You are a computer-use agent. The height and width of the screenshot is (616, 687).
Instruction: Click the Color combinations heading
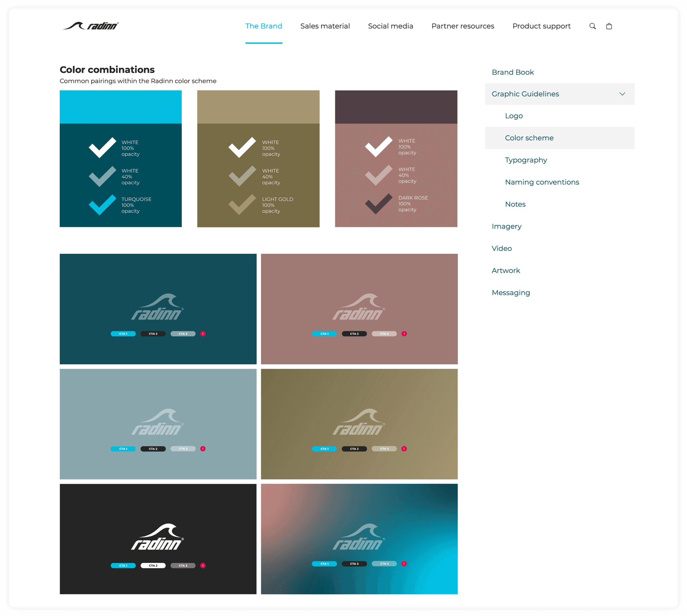pos(107,69)
